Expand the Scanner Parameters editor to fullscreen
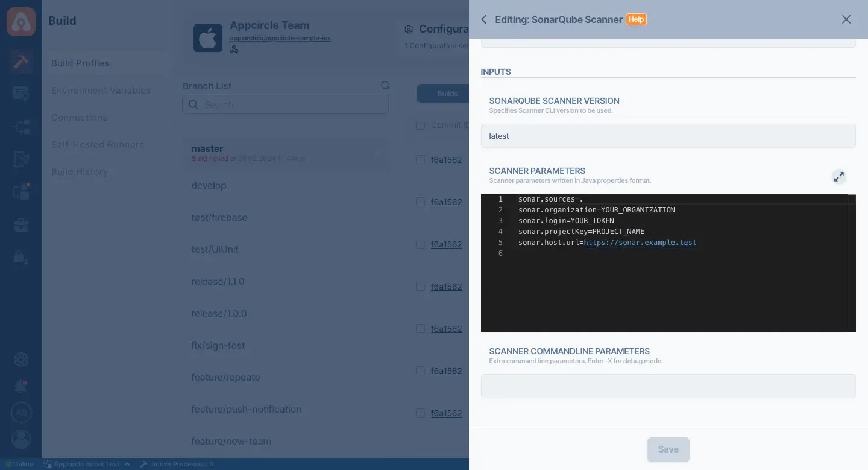 (x=839, y=177)
